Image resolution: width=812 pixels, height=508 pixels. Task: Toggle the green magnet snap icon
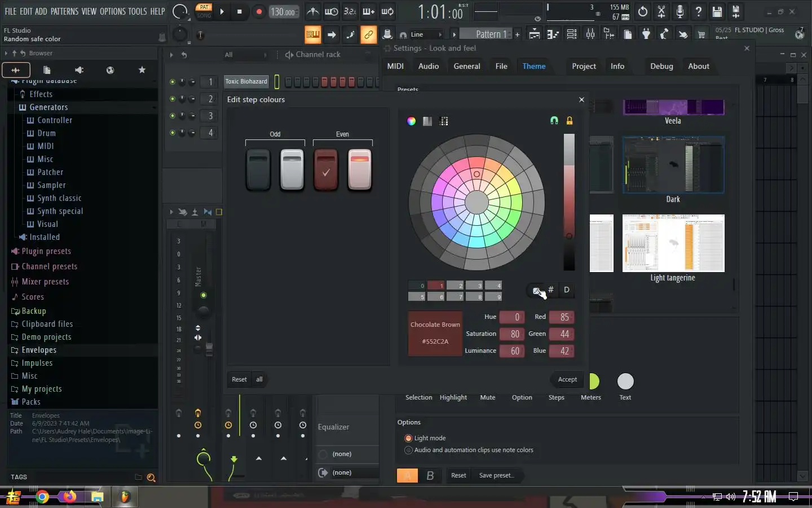click(554, 120)
